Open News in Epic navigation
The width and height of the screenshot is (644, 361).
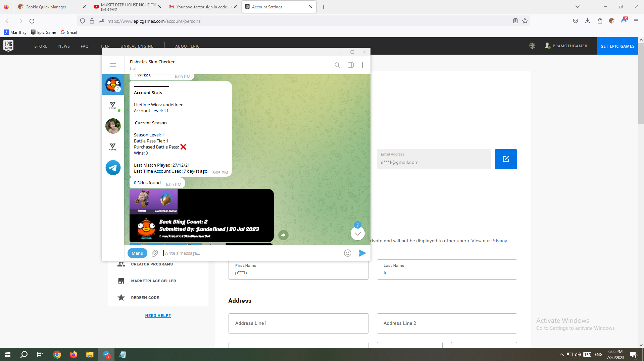64,46
